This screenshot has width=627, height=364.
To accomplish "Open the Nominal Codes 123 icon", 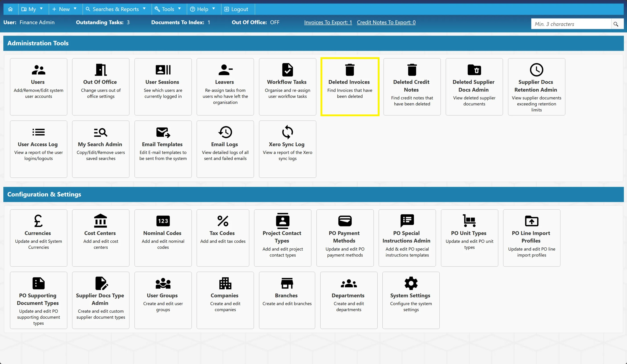I will pyautogui.click(x=163, y=221).
